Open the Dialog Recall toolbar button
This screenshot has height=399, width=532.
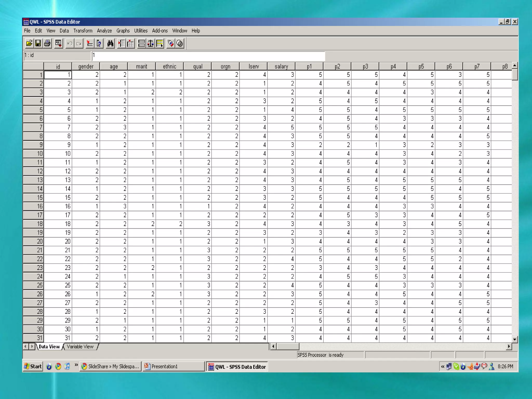(x=58, y=43)
